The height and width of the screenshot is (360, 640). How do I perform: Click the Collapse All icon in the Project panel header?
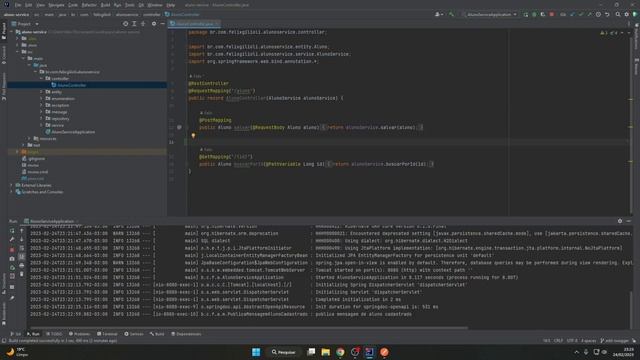point(143,24)
